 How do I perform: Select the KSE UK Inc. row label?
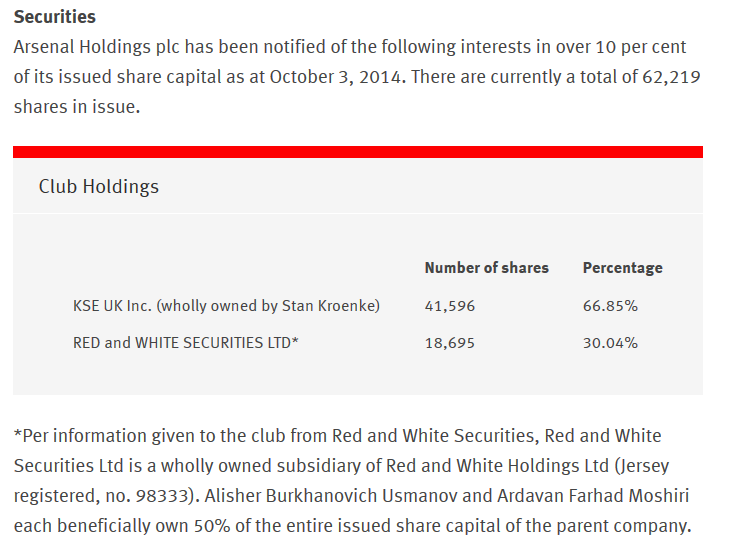coord(226,306)
